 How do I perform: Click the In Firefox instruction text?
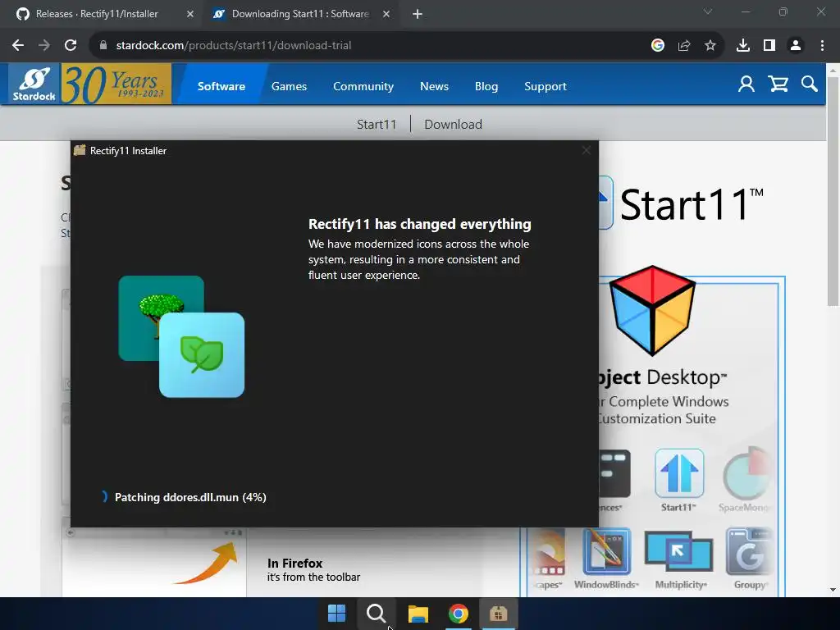tap(313, 570)
